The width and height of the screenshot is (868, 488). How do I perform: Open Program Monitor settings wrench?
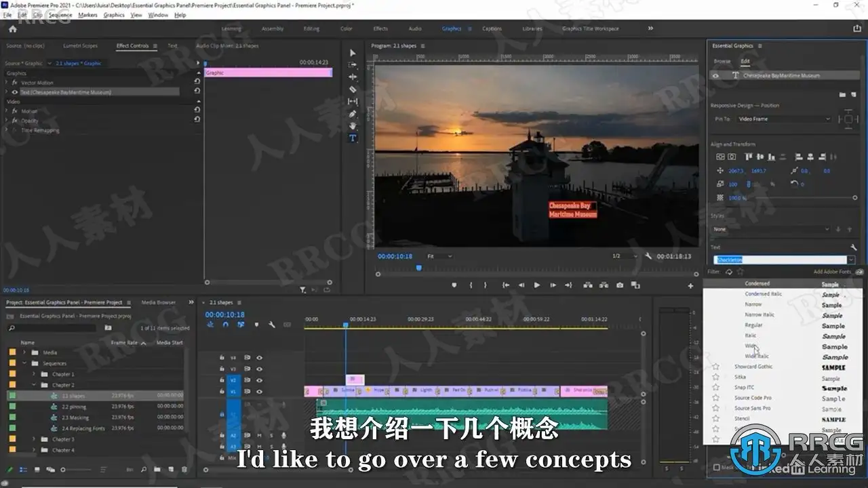pos(649,256)
